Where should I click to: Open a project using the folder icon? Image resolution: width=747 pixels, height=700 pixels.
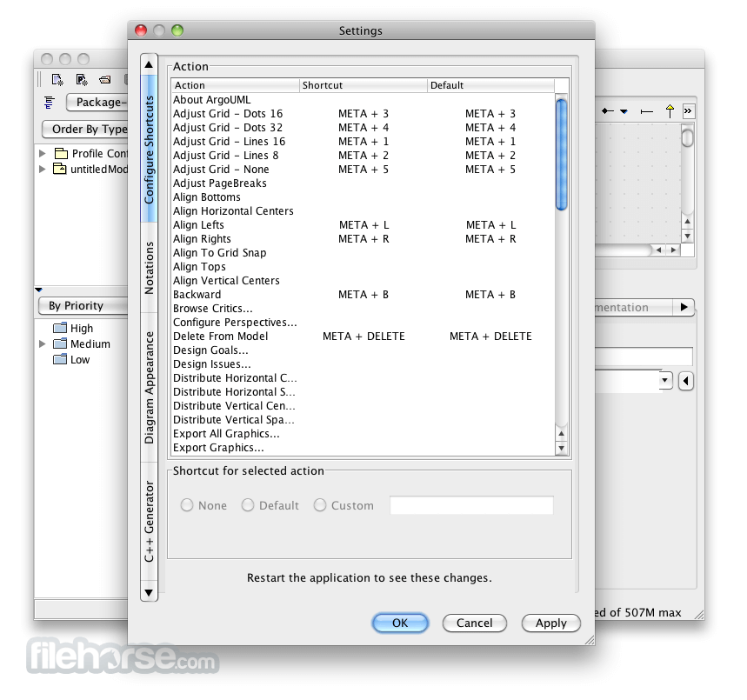104,80
